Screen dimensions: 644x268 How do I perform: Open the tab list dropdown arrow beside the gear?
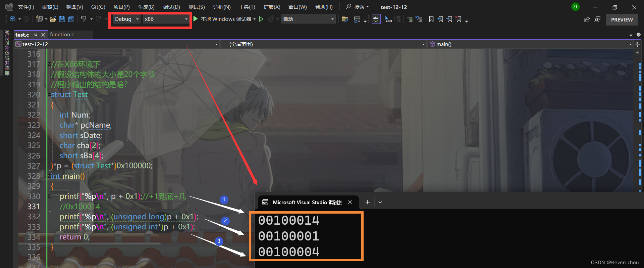pos(631,35)
